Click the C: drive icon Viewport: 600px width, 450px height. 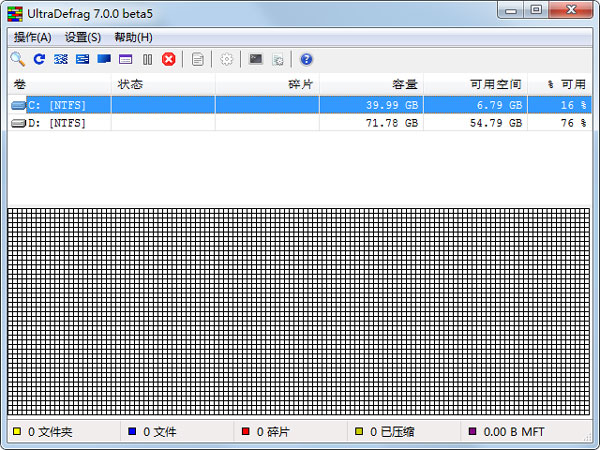(18, 105)
